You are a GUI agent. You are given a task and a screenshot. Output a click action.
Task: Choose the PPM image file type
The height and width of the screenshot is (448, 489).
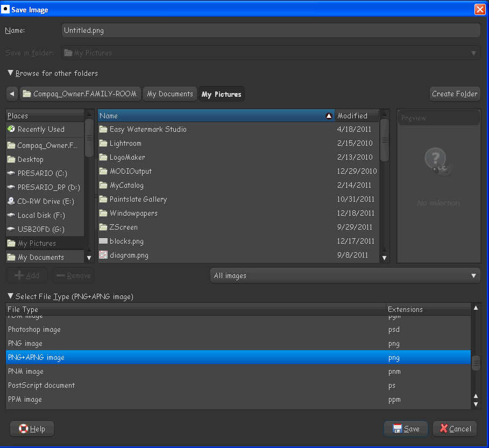(x=238, y=400)
